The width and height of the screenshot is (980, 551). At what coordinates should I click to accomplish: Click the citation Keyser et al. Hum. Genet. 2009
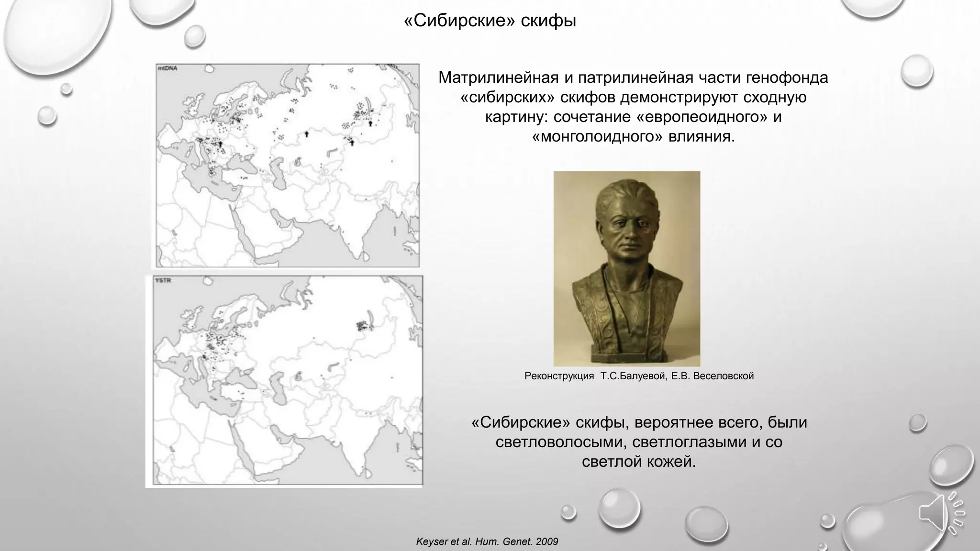tap(487, 541)
